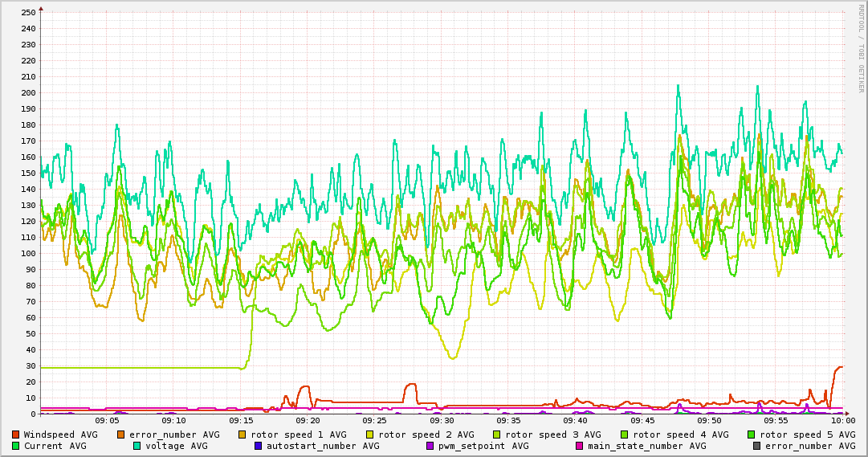The width and height of the screenshot is (868, 457).
Task: Click the 10:00 time axis label
Action: coord(843,421)
